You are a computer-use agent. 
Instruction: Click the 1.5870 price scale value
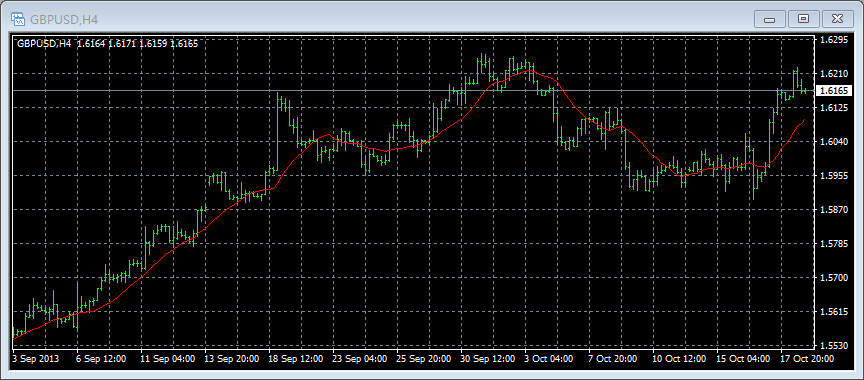pyautogui.click(x=833, y=210)
